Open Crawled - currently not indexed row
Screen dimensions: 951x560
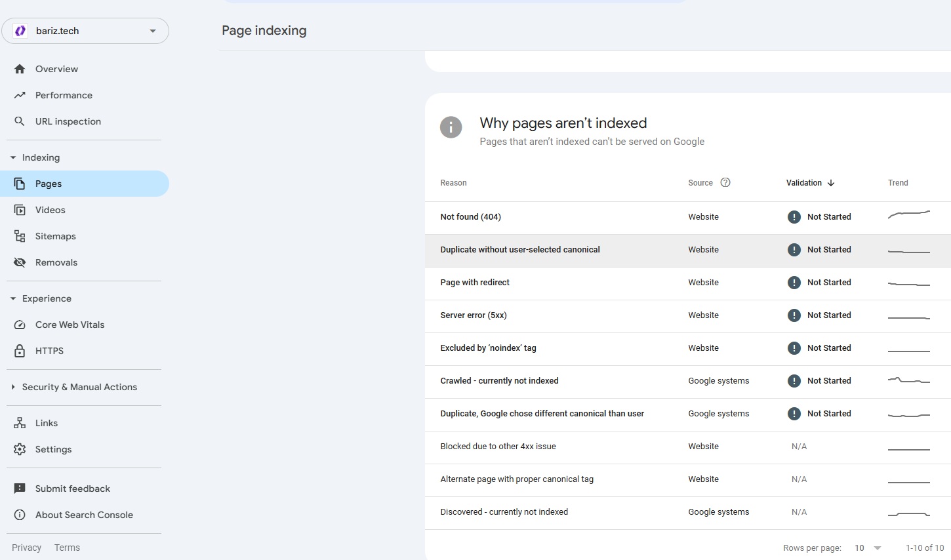click(x=688, y=382)
